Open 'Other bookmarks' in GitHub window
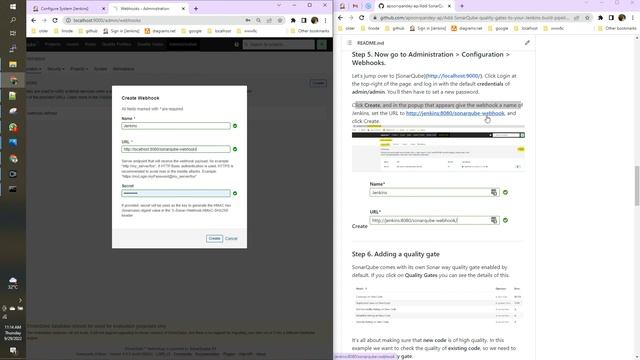 coord(617,28)
